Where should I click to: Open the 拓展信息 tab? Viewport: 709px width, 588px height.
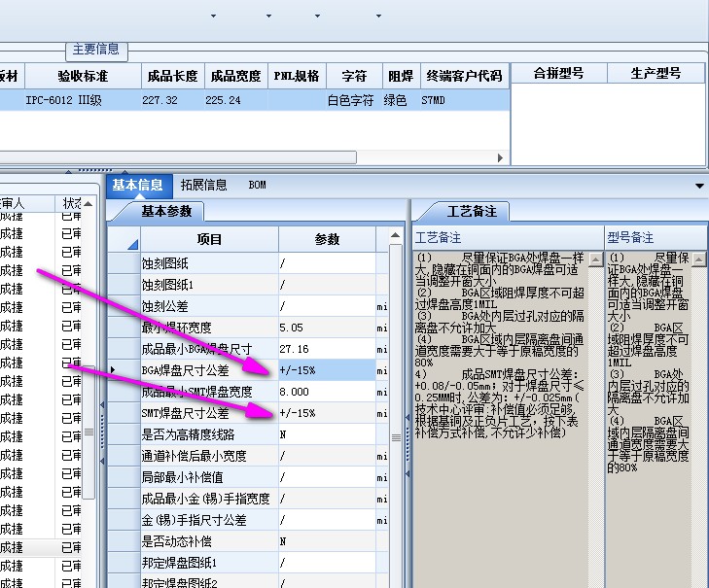coord(203,186)
